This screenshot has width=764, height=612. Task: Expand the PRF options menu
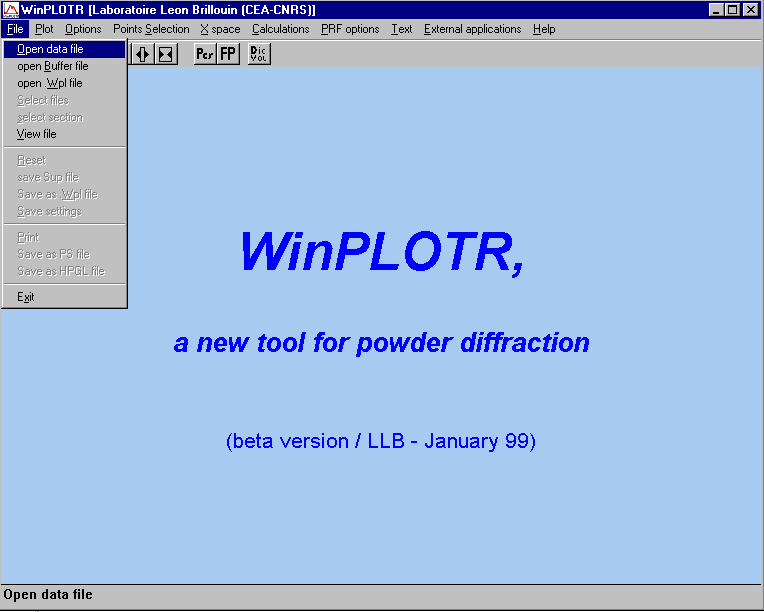pos(350,29)
